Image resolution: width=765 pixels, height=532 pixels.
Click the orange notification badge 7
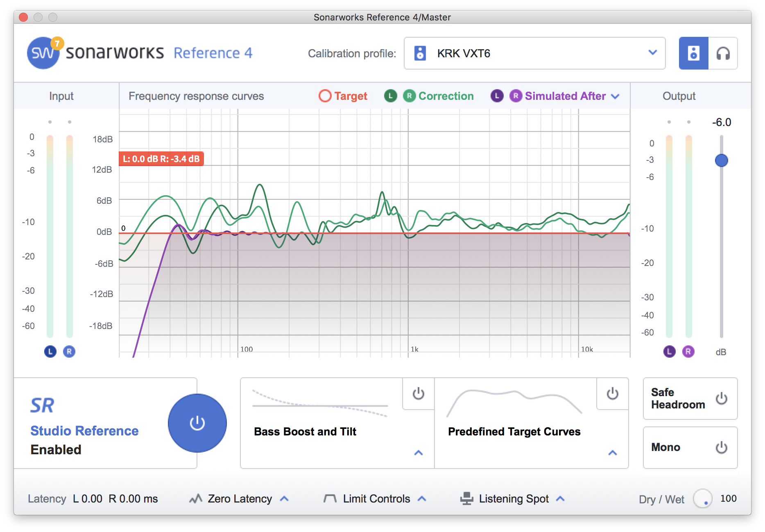tap(57, 43)
